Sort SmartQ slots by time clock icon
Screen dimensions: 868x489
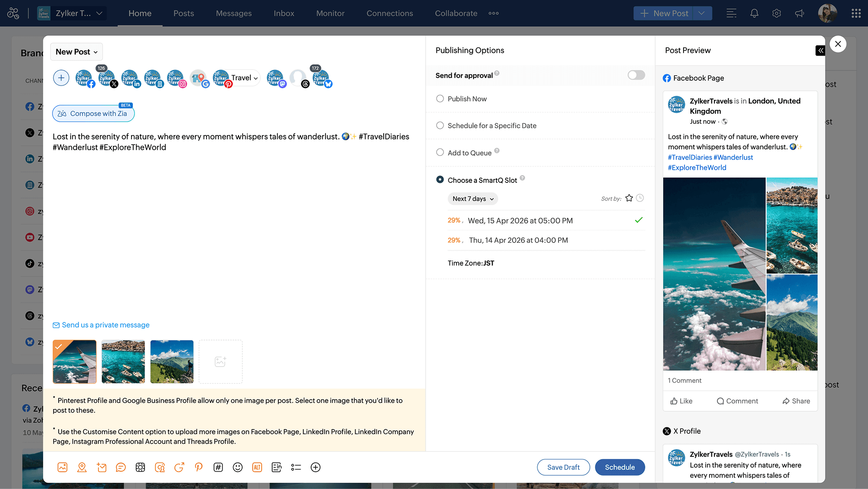coord(640,198)
